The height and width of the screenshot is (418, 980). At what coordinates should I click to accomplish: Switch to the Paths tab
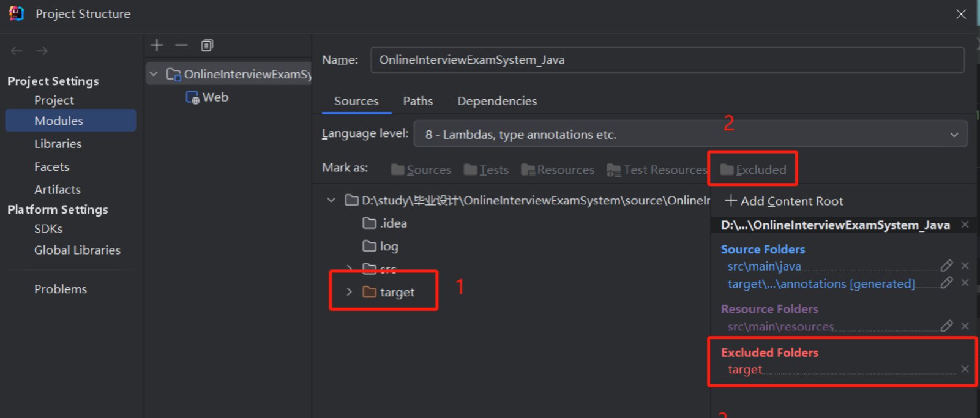418,101
